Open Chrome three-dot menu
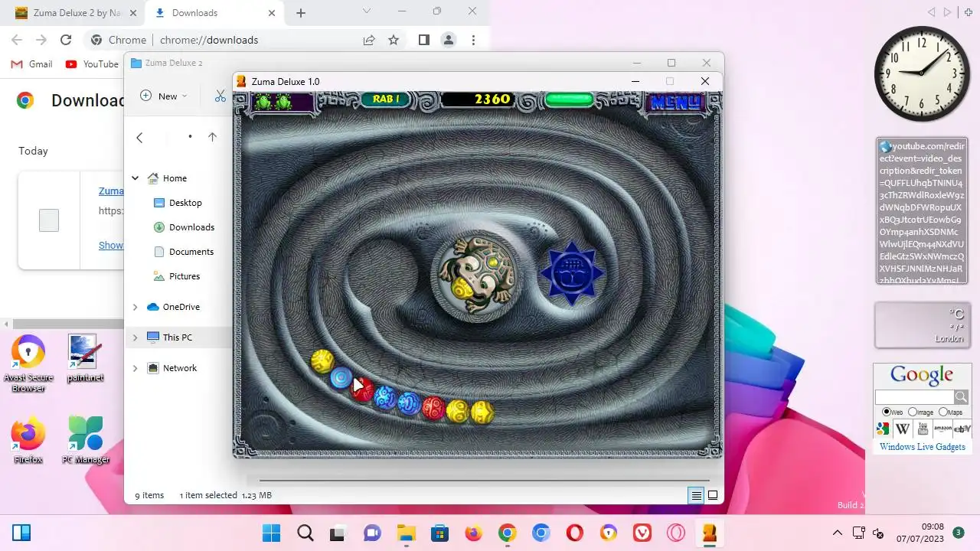 473,40
